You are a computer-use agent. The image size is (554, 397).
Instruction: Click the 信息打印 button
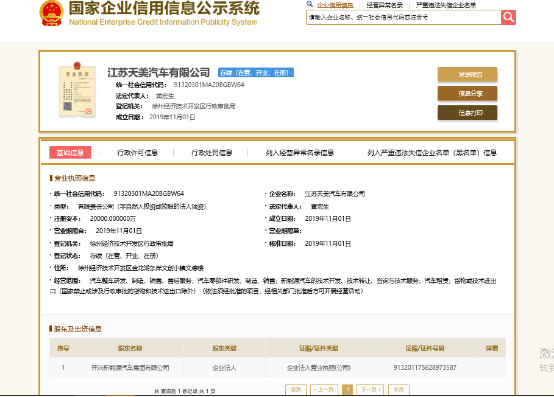[x=467, y=113]
